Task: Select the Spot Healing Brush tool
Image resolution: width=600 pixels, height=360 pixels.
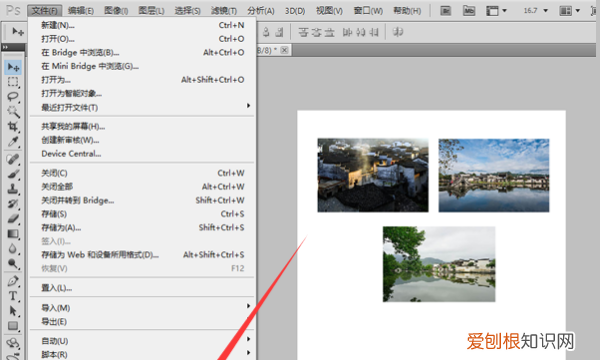Action: tap(13, 159)
